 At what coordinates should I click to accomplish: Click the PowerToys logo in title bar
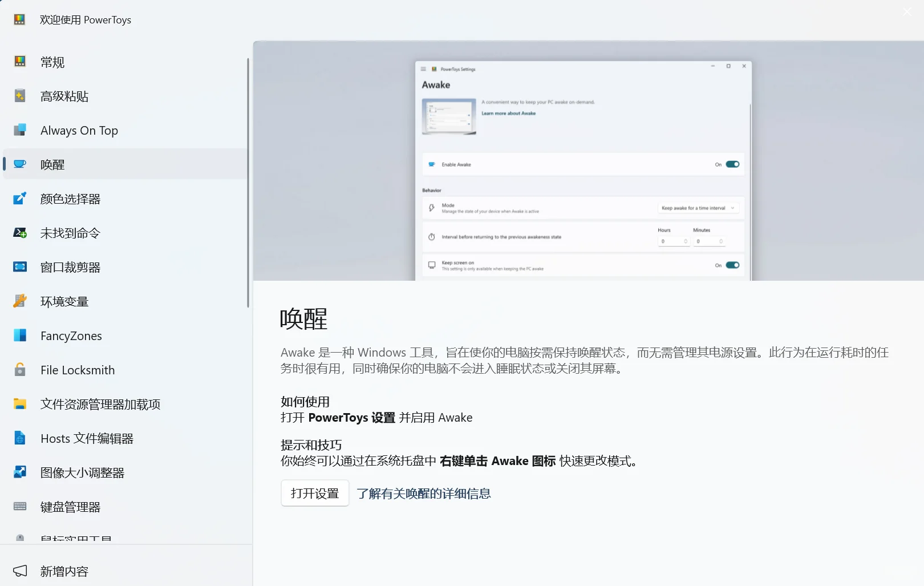(x=19, y=20)
